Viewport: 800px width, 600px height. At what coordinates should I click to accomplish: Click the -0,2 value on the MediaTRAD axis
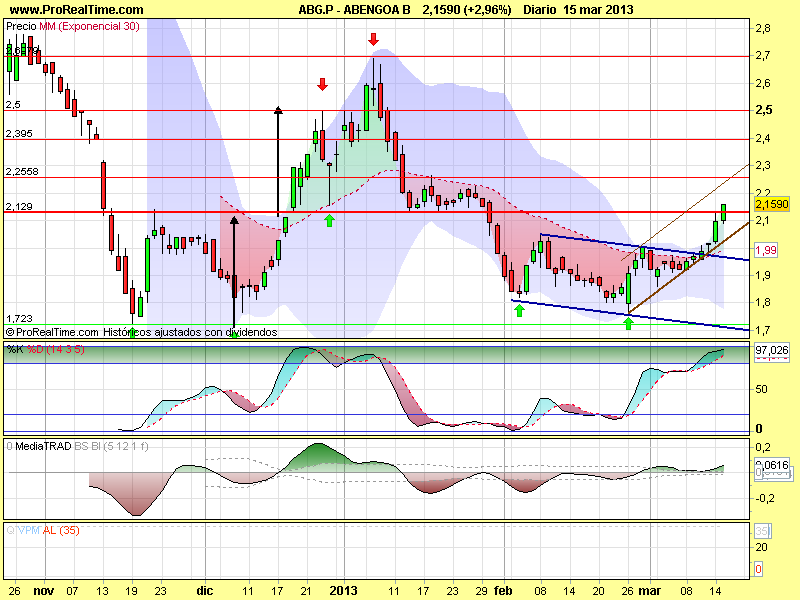(x=764, y=498)
